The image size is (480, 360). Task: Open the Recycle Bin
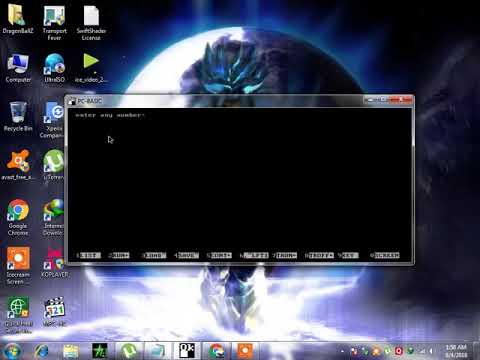point(18,117)
